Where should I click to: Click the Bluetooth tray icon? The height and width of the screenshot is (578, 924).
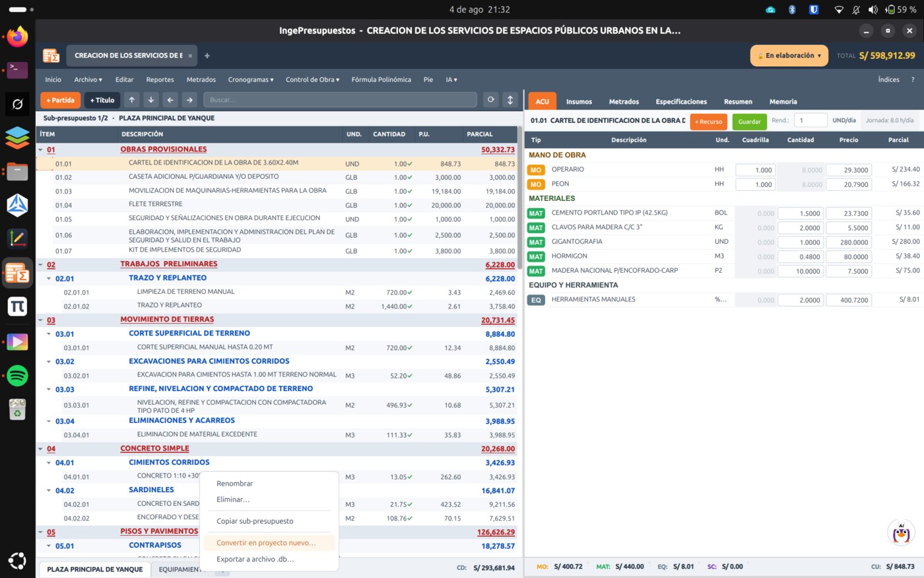pyautogui.click(x=792, y=9)
